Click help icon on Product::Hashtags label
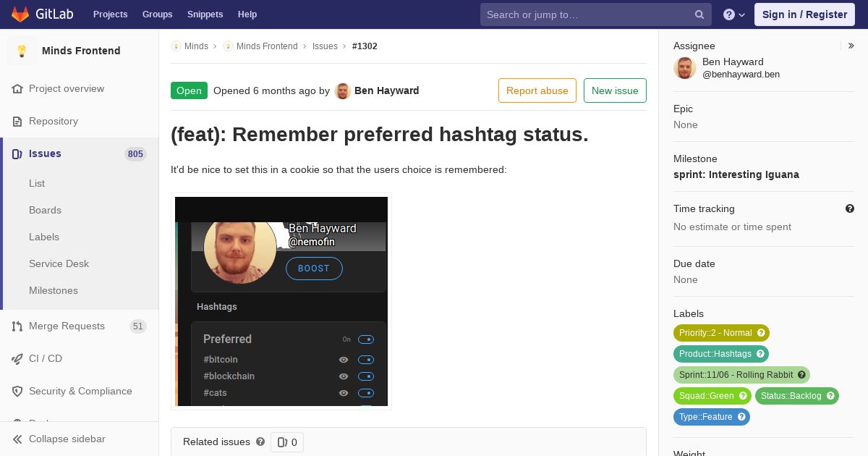The height and width of the screenshot is (456, 868). click(x=760, y=354)
